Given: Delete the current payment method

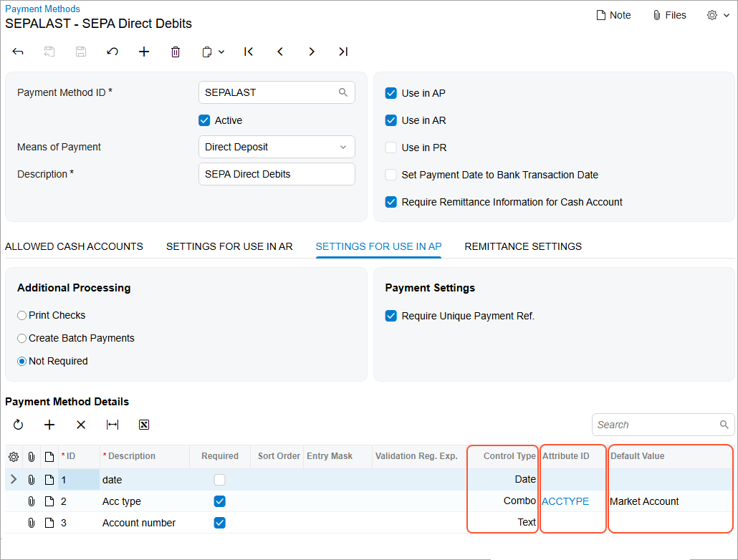Looking at the screenshot, I should tap(176, 52).
